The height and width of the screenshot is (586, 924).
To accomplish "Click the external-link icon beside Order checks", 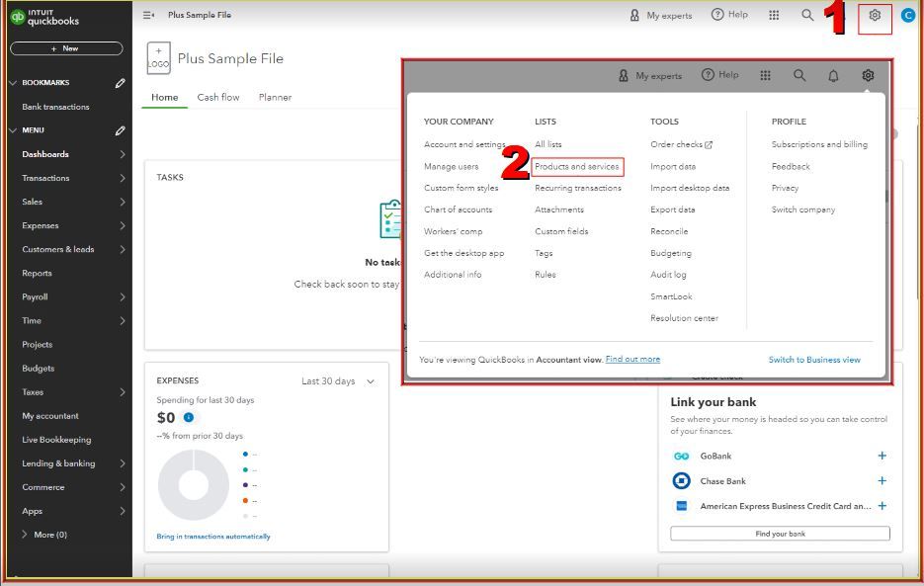I will tap(709, 145).
